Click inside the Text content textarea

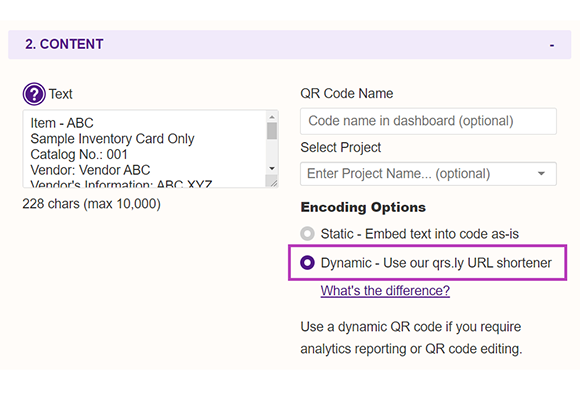(x=144, y=149)
